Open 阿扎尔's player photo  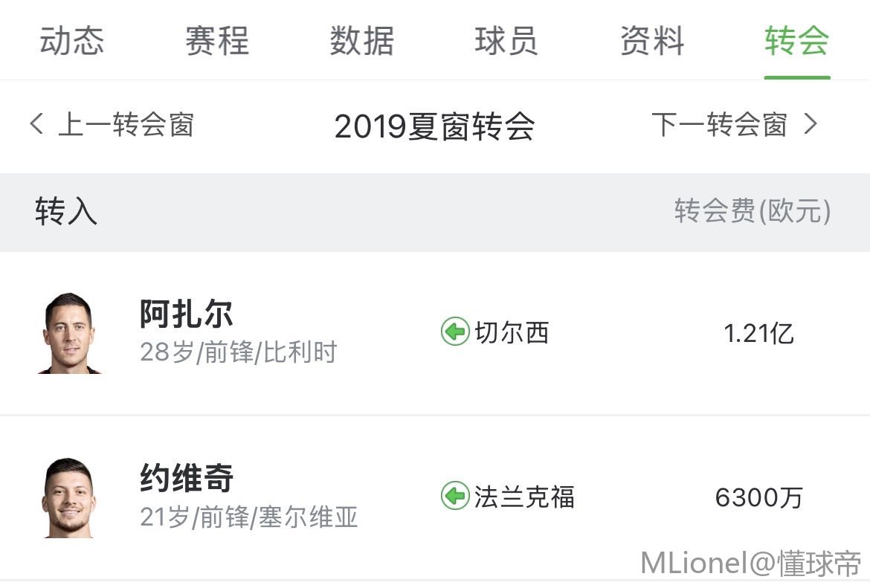pyautogui.click(x=69, y=333)
